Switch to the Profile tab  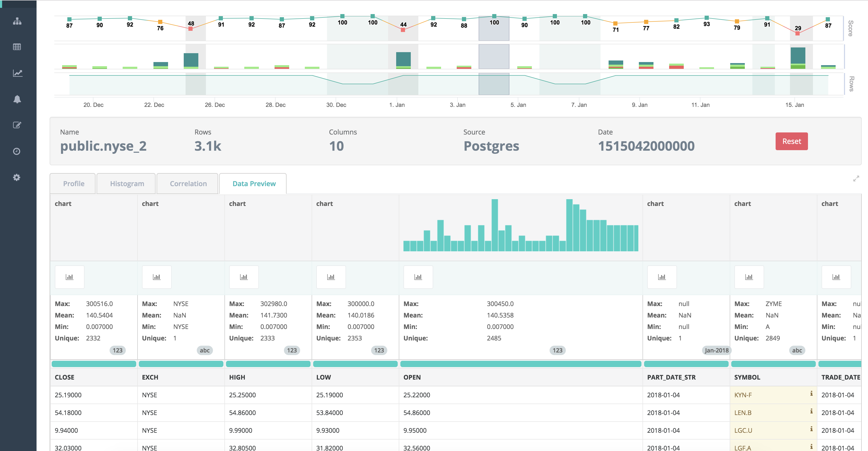(x=73, y=184)
